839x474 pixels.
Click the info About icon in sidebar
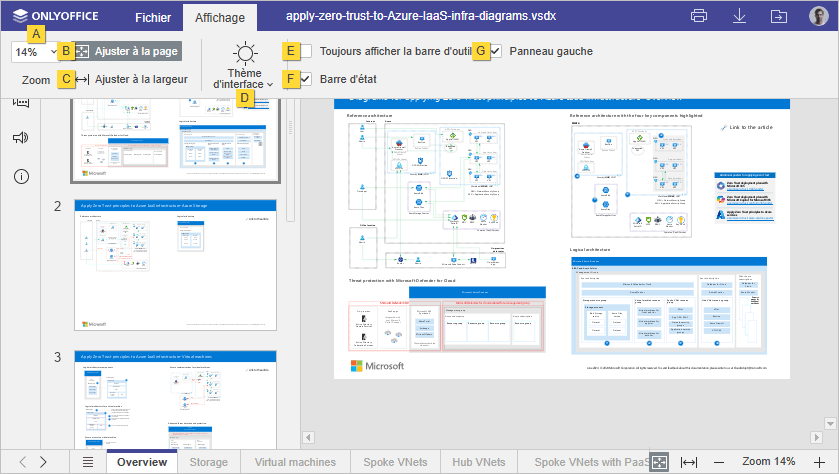pyautogui.click(x=21, y=177)
